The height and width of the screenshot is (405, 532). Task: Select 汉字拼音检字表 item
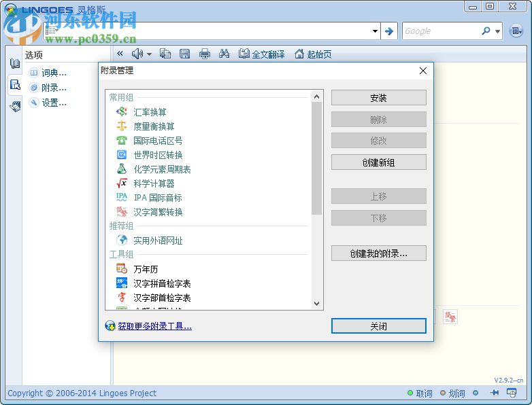[162, 283]
